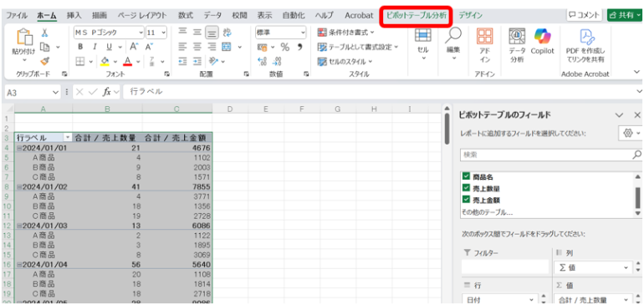This screenshot has height=305, width=644.
Task: Click the search magnifier in fields pane
Action: [x=636, y=155]
